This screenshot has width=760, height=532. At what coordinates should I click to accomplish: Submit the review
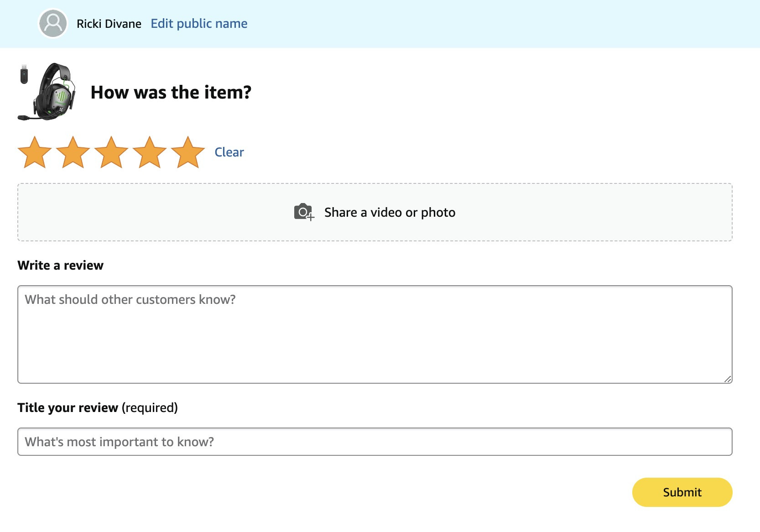click(682, 492)
